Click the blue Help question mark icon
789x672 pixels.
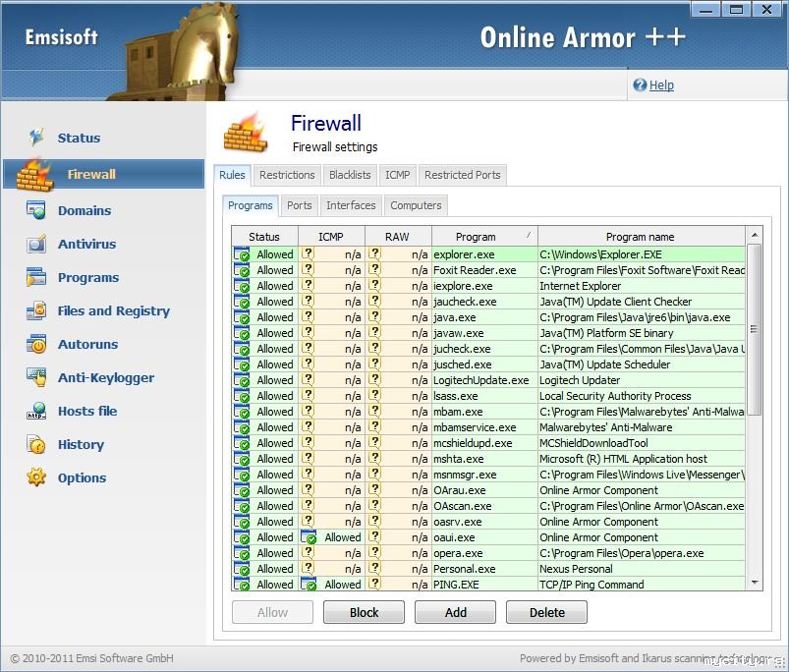(x=640, y=85)
